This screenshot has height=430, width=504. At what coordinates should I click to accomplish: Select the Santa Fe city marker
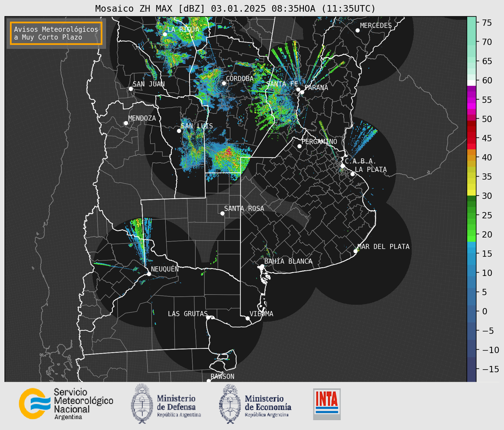tap(298, 89)
